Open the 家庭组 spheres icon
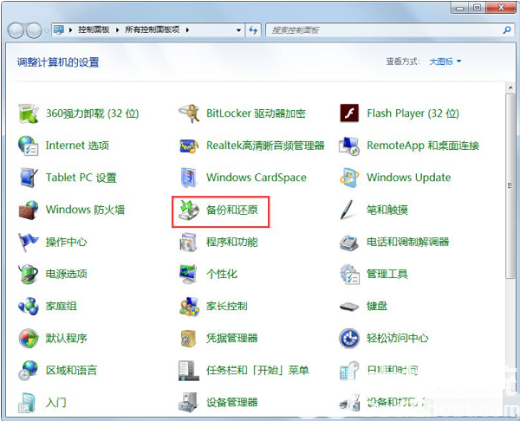520x421 pixels. click(x=28, y=306)
